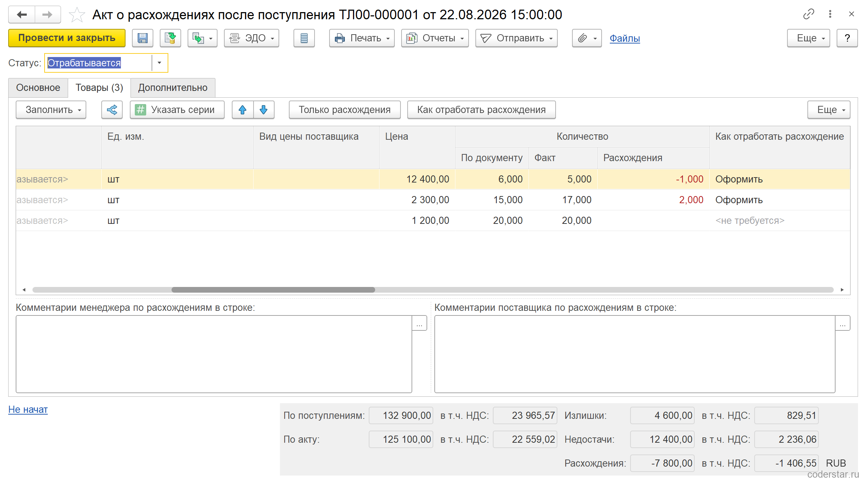
Task: Click the Недостачи total 12 400,00
Action: coord(662,440)
